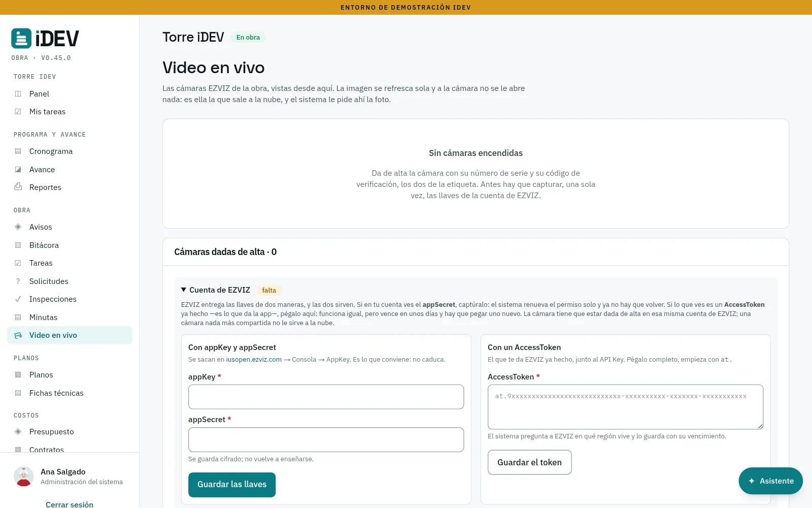Screen dimensions: 812x508
Task: Focus the appKey input field
Action: click(326, 397)
